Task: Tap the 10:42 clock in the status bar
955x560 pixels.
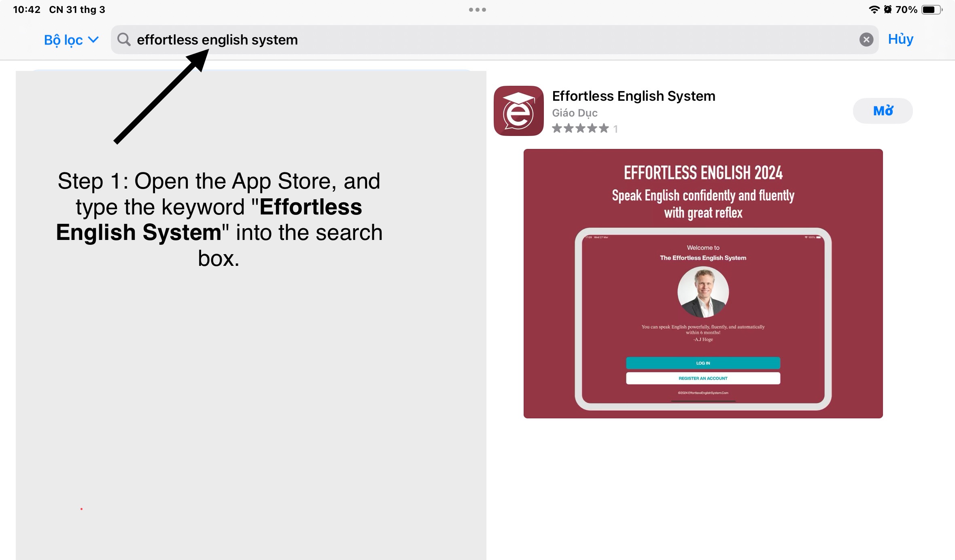Action: pyautogui.click(x=27, y=10)
